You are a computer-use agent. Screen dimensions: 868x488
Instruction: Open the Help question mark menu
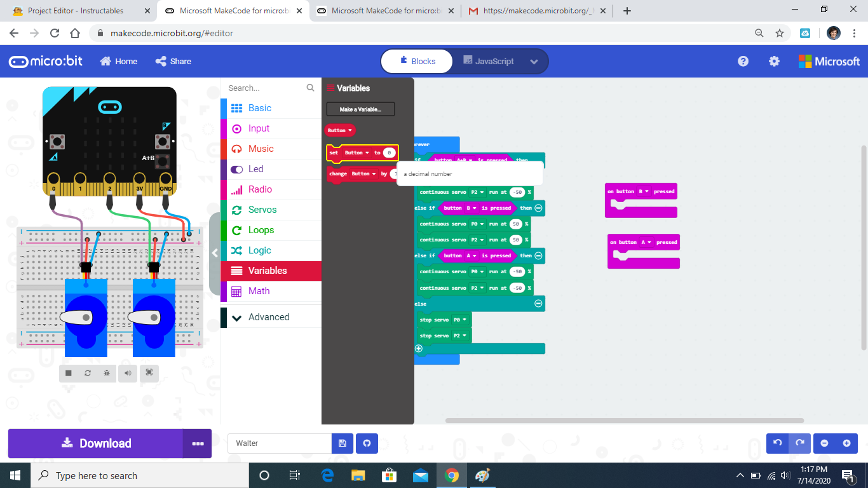click(743, 62)
